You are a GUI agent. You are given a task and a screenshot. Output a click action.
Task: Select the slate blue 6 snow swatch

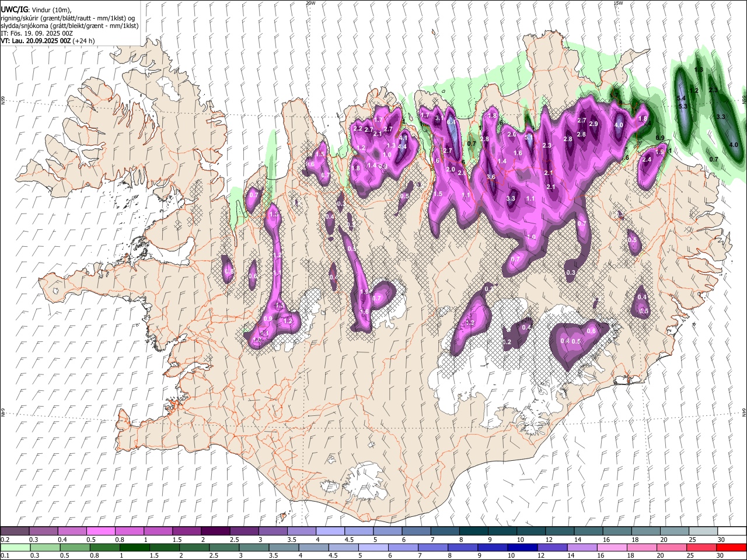click(x=416, y=531)
